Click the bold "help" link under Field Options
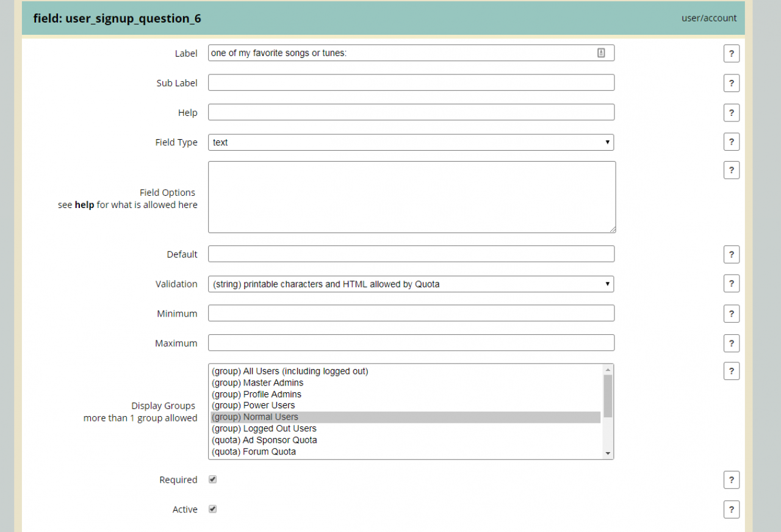This screenshot has width=781, height=532. [x=84, y=205]
